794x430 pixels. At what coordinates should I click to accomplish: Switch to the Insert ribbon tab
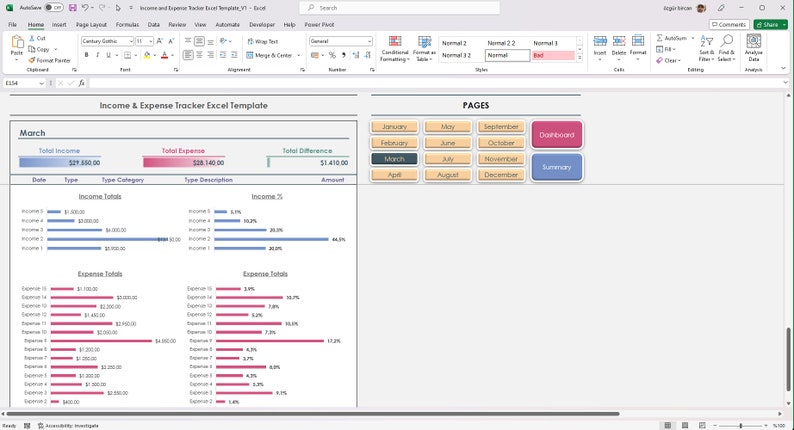tap(59, 24)
